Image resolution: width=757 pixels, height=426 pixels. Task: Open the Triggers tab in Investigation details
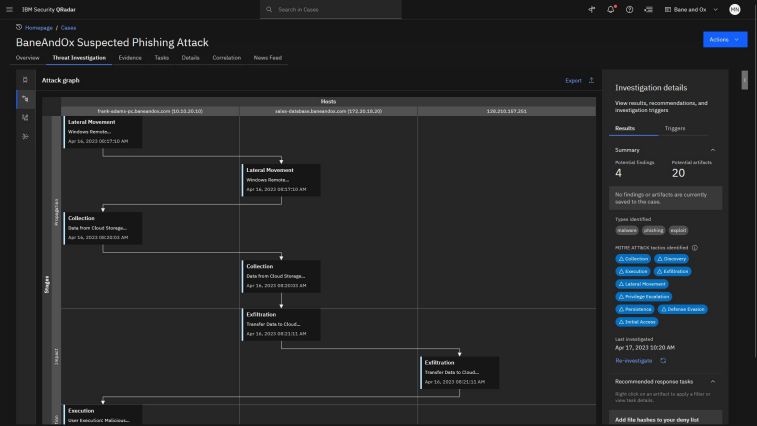coord(675,129)
